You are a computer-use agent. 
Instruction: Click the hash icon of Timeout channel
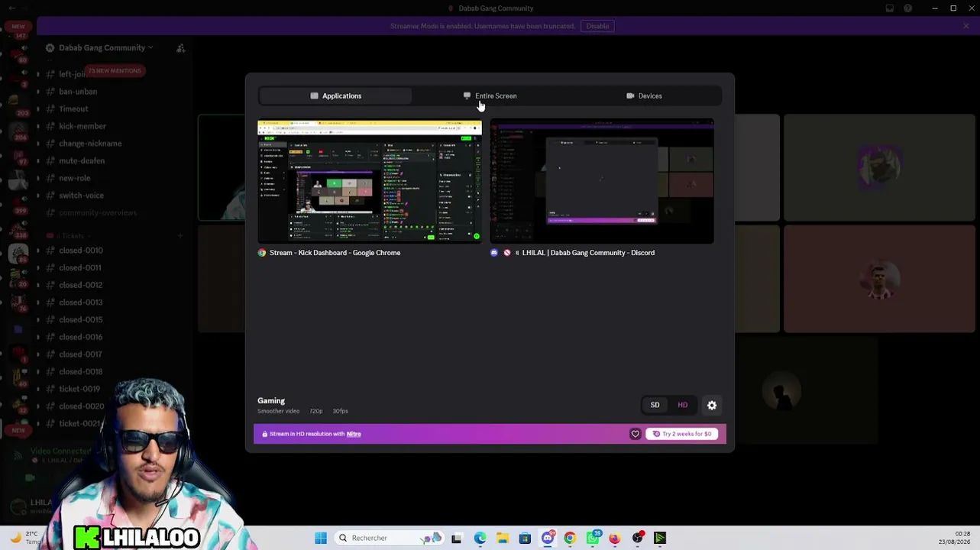click(x=50, y=108)
